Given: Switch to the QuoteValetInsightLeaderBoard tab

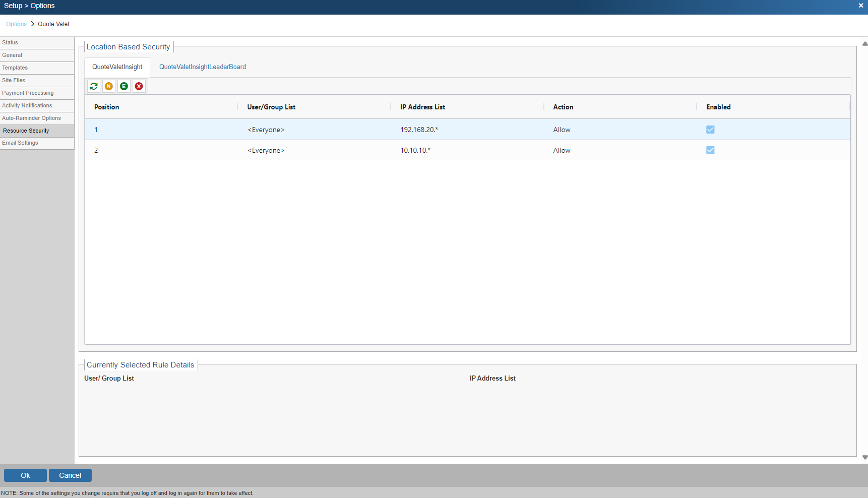Looking at the screenshot, I should point(203,67).
